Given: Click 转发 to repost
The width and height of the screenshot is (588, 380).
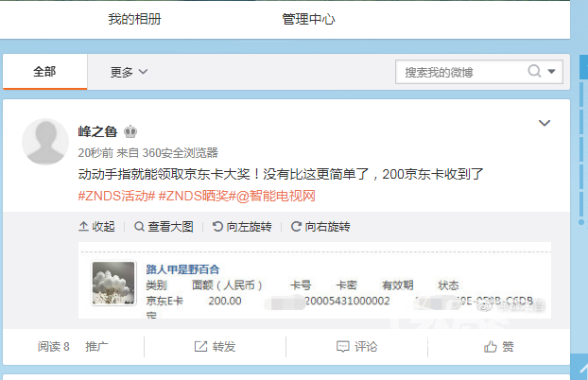Looking at the screenshot, I should point(215,346).
